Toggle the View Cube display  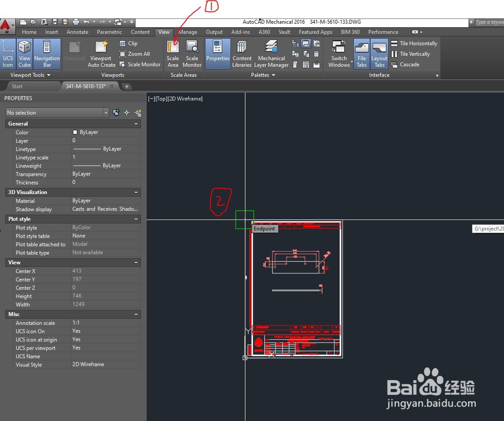[x=25, y=54]
